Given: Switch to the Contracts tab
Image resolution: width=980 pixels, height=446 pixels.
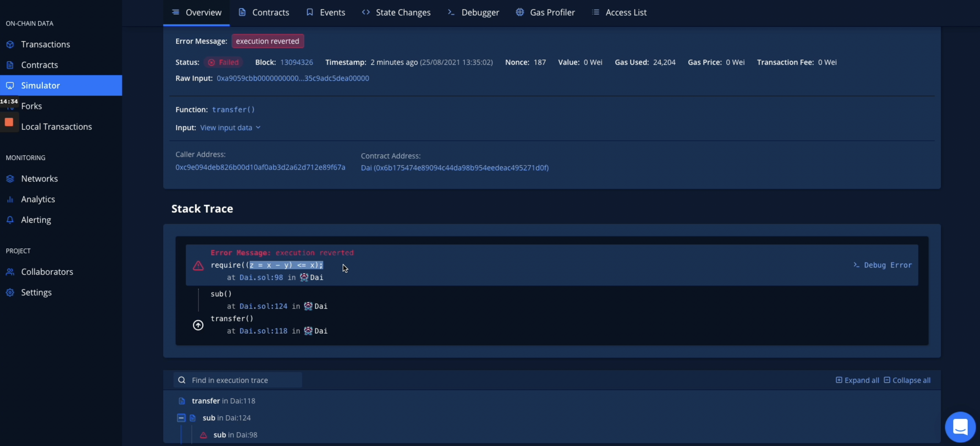Looking at the screenshot, I should pyautogui.click(x=264, y=13).
